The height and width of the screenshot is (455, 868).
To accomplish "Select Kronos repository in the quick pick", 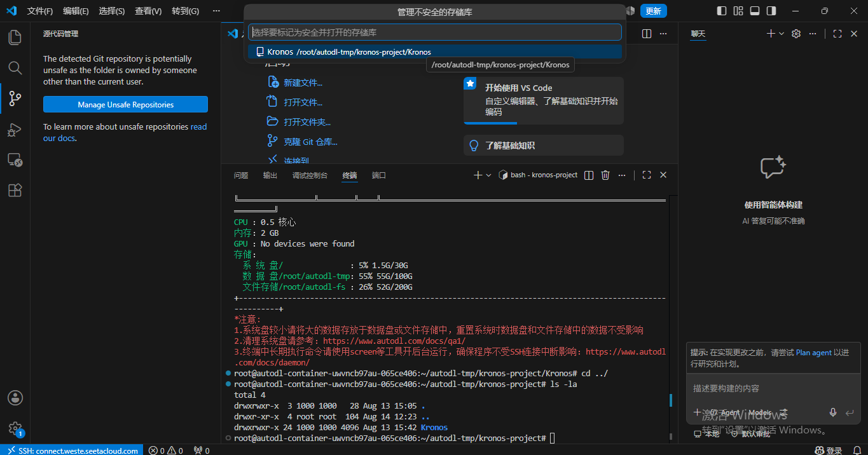I will [x=435, y=51].
